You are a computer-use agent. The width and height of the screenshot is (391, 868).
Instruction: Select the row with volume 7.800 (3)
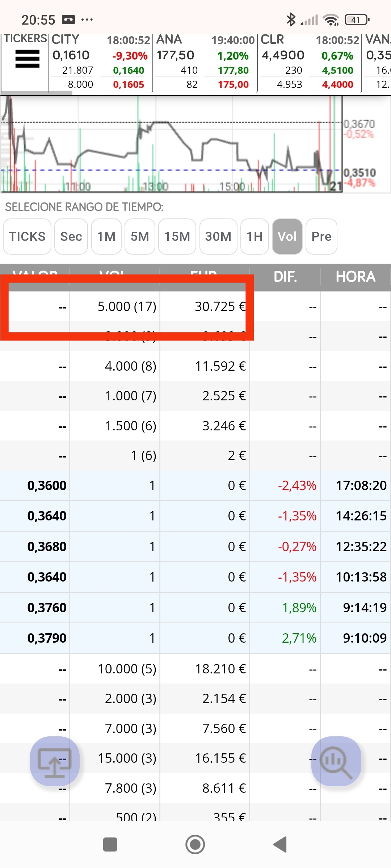[195, 788]
